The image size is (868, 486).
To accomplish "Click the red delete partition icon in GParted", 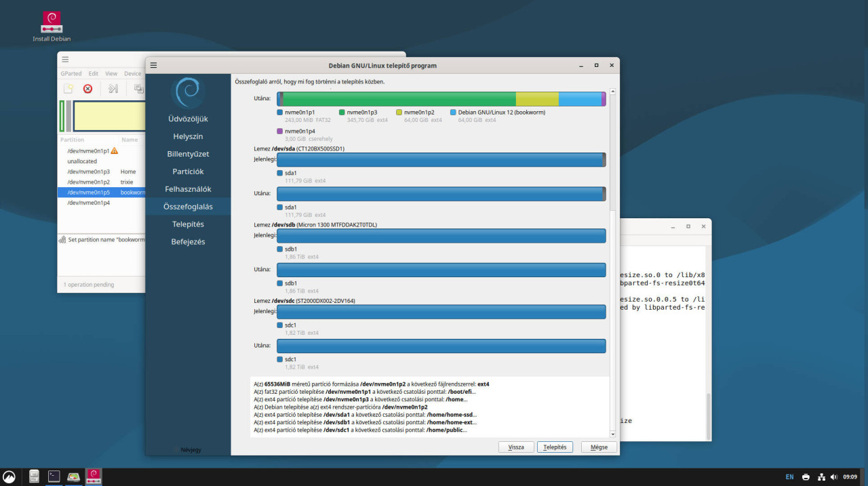I will 87,88.
